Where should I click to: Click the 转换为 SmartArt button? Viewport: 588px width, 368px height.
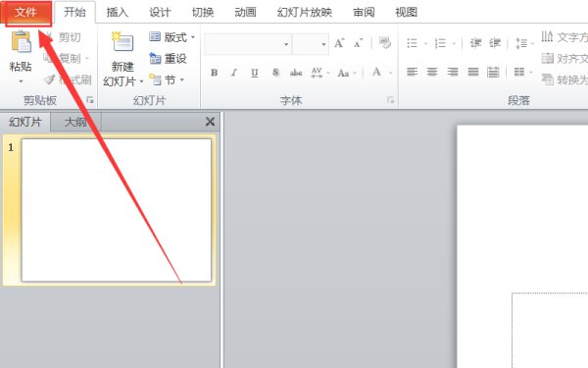[564, 79]
